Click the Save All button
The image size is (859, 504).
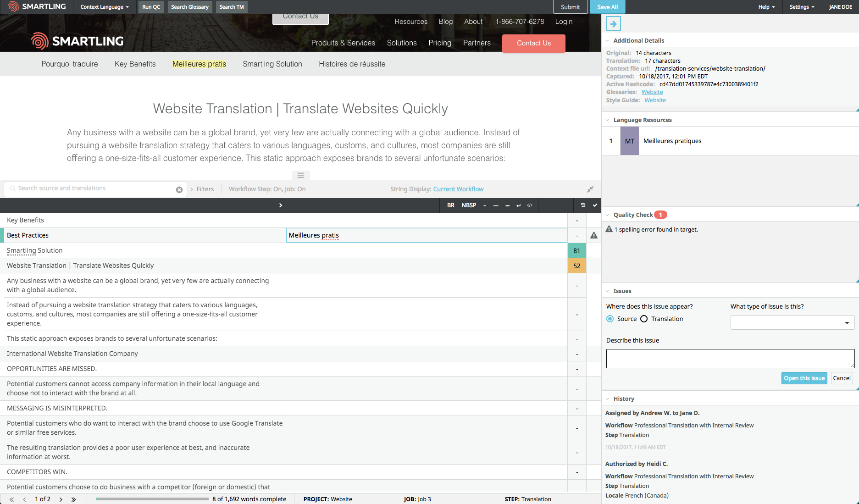608,7
